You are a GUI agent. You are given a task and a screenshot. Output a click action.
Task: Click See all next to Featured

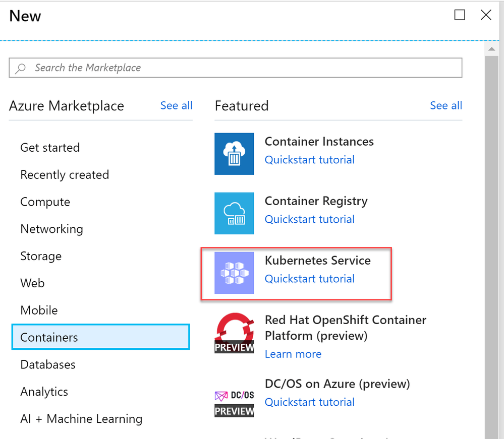[445, 106]
